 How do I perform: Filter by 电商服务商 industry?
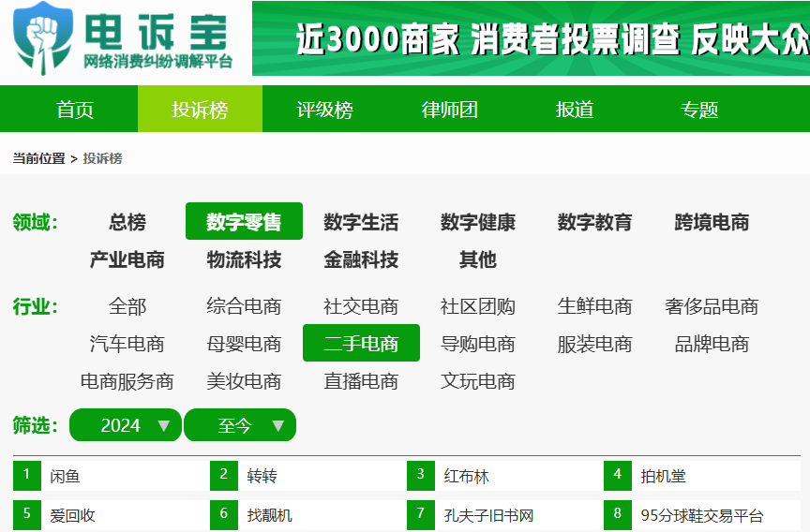pos(127,381)
